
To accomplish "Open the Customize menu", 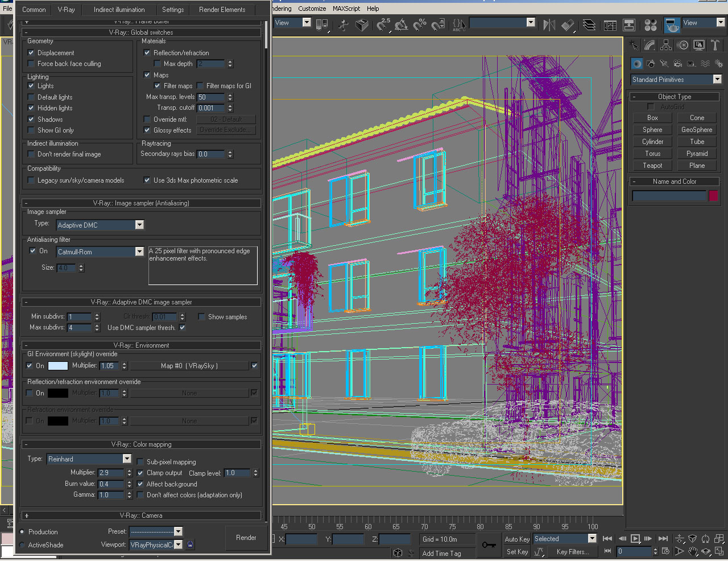I will click(x=312, y=9).
